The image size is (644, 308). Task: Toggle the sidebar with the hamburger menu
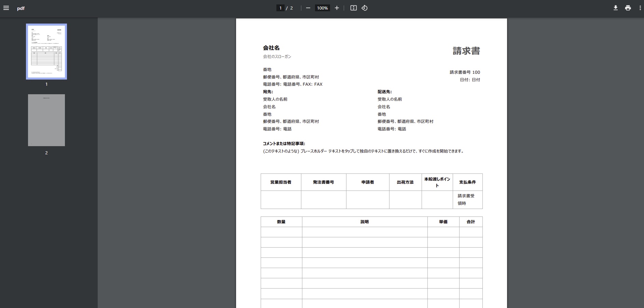(x=6, y=8)
